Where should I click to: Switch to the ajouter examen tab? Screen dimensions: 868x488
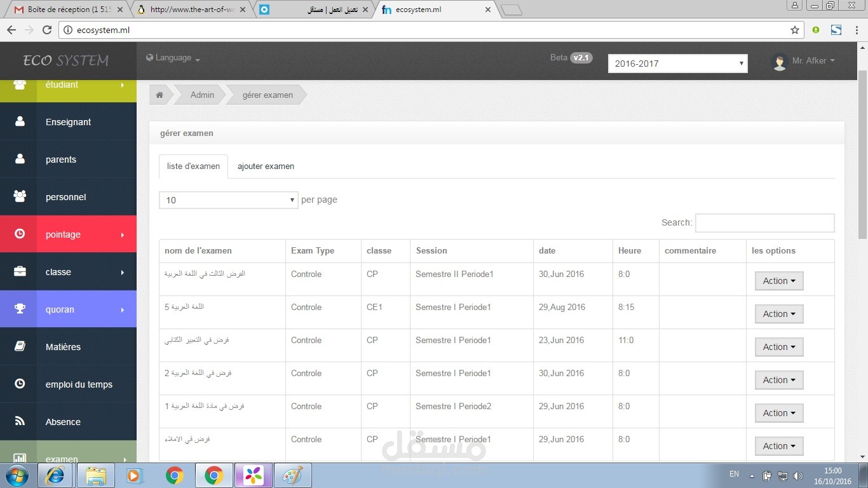[266, 166]
